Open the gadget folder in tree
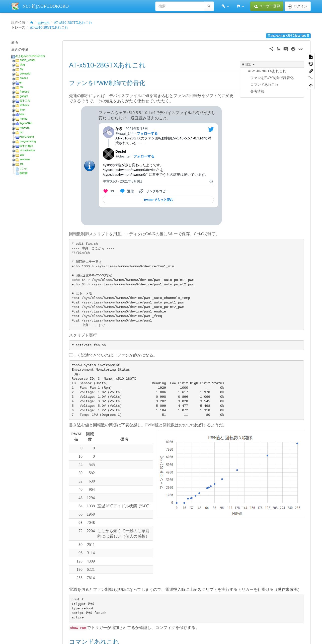 (24, 96)
